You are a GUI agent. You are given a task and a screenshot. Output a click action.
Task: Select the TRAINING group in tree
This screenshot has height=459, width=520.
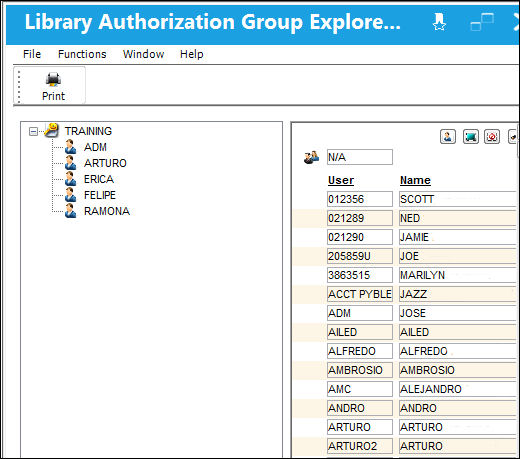[x=88, y=131]
